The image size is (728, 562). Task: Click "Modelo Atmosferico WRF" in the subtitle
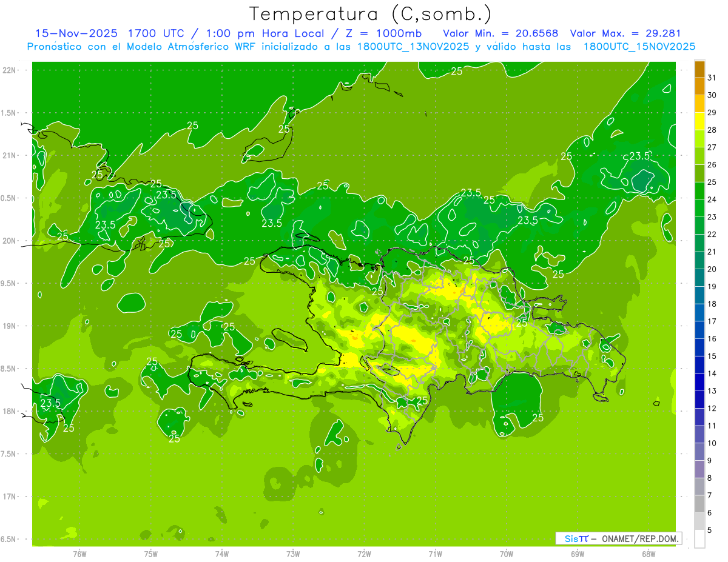tap(197, 47)
